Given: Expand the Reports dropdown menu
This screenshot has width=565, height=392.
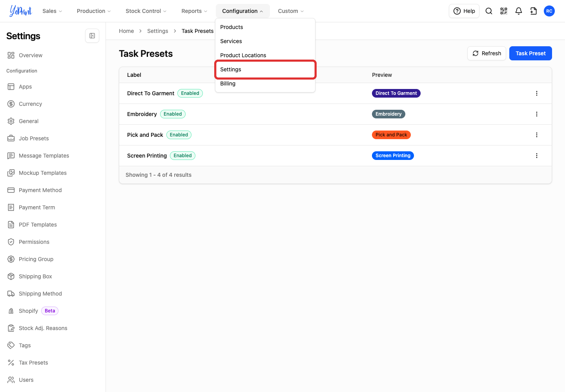Looking at the screenshot, I should 194,11.
